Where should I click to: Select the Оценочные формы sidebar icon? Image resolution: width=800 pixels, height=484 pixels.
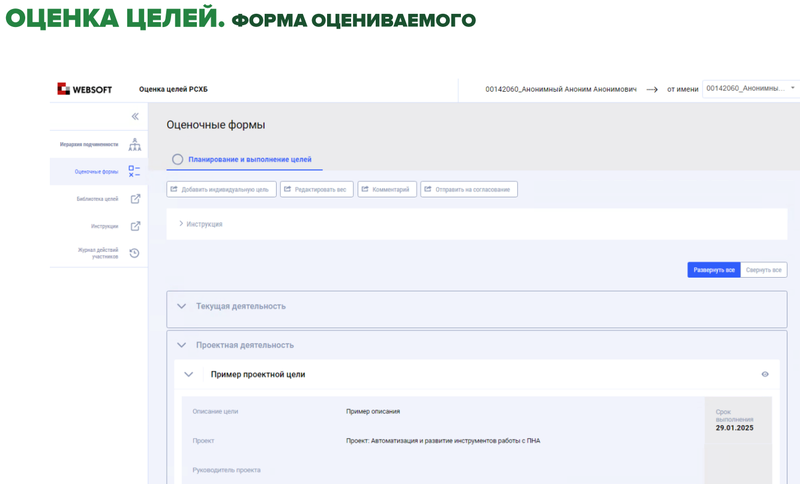click(134, 171)
